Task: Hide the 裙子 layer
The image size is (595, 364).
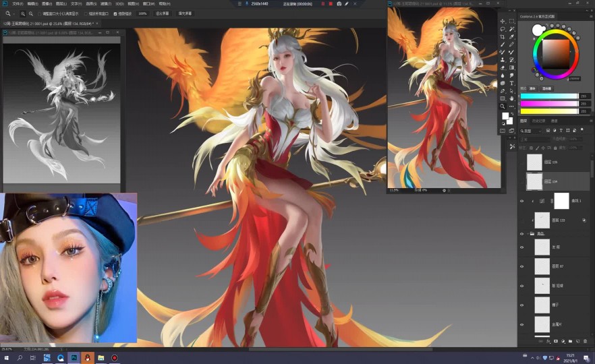Action: coord(521,305)
